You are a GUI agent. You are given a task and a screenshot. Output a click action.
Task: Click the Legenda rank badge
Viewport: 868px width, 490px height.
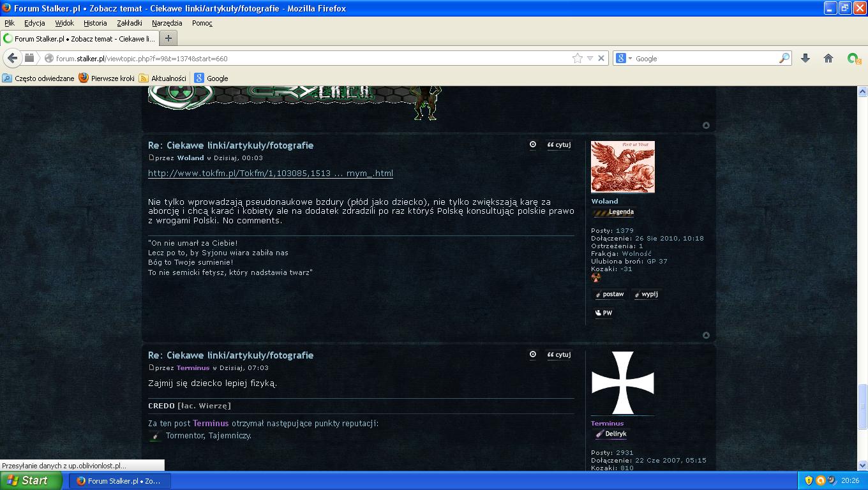coord(613,212)
